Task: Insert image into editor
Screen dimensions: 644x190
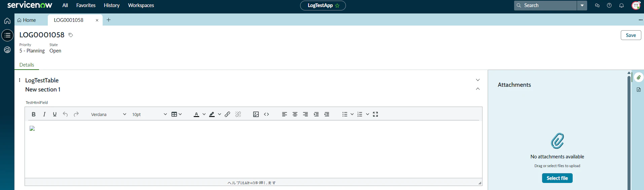Action: tap(256, 114)
